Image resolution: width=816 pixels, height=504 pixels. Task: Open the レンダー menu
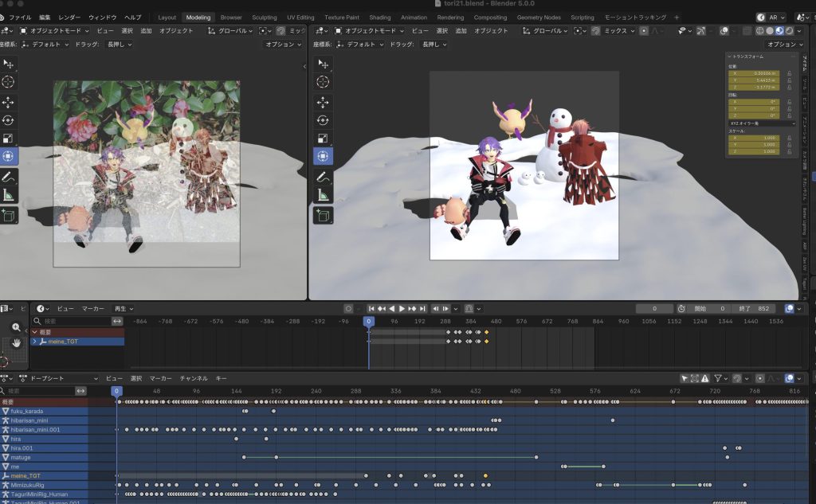coord(69,17)
